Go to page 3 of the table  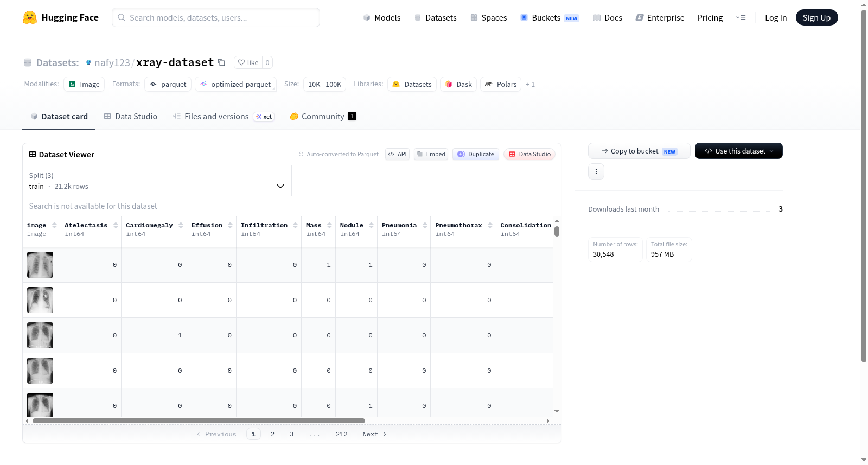click(x=292, y=434)
